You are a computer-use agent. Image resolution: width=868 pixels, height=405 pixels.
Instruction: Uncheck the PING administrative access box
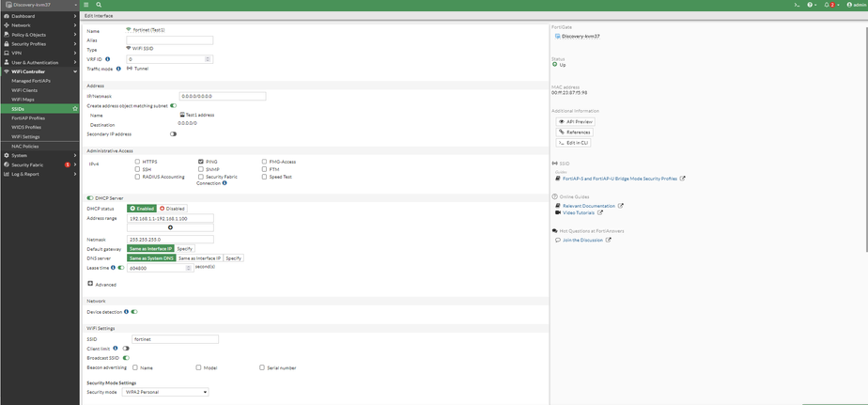point(201,162)
